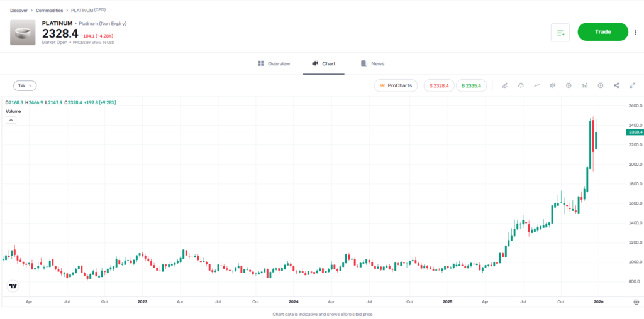The height and width of the screenshot is (319, 644).
Task: Click the add to watchlist button
Action: tap(560, 32)
